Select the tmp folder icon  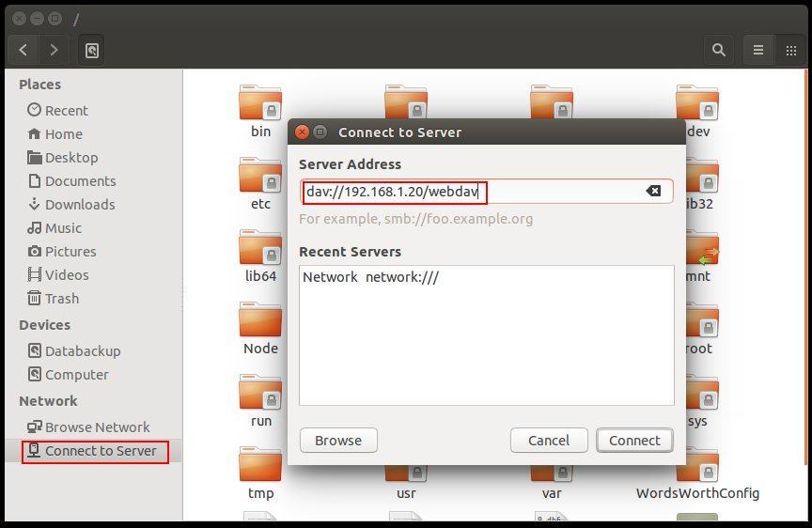pos(260,465)
